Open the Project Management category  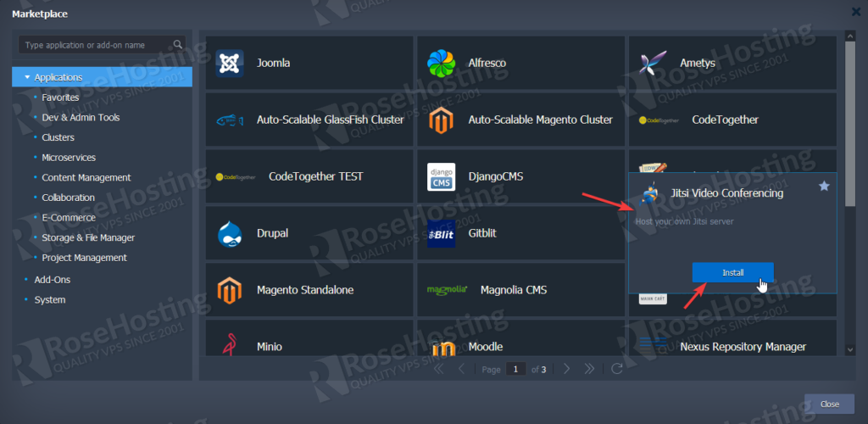point(84,258)
